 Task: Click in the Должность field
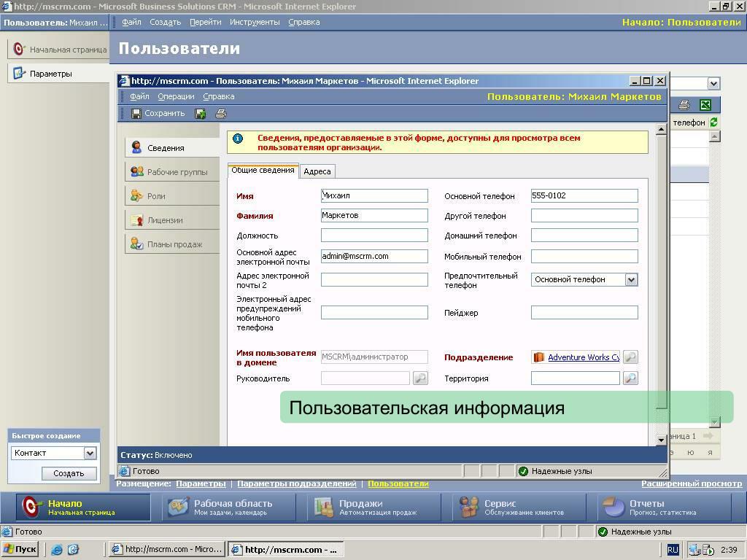point(374,236)
